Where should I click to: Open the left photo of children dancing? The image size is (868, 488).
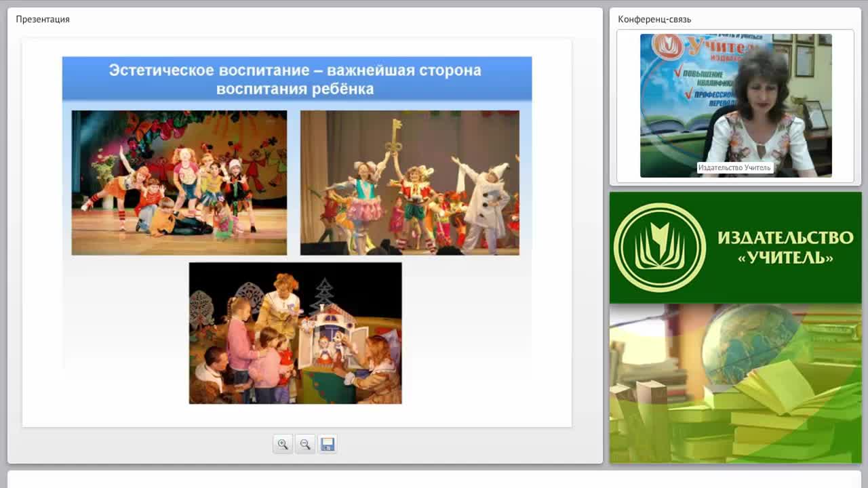tap(179, 183)
